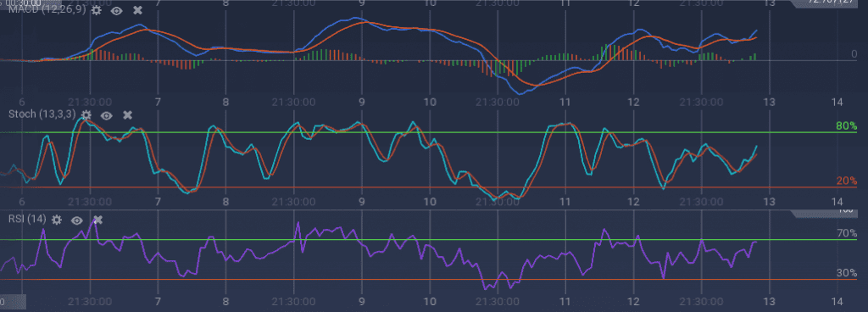
Task: Click the RSI (14) label
Action: [27, 220]
